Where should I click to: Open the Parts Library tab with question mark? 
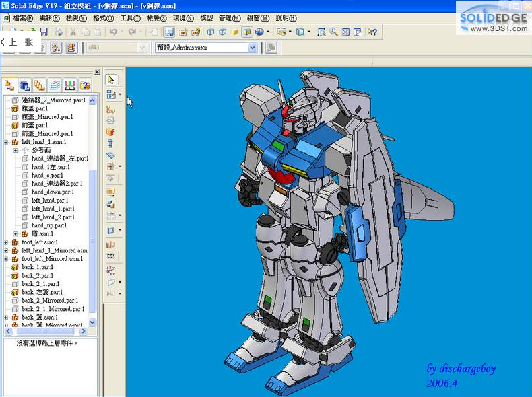coord(85,85)
